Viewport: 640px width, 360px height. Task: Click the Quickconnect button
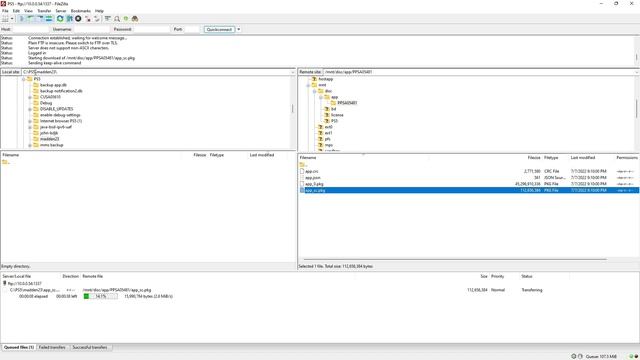[219, 29]
